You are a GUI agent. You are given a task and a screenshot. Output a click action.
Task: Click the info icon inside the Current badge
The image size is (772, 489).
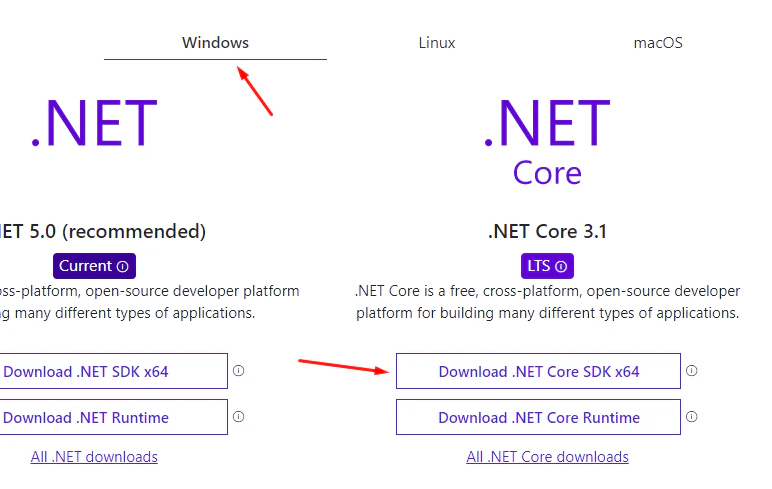[123, 266]
